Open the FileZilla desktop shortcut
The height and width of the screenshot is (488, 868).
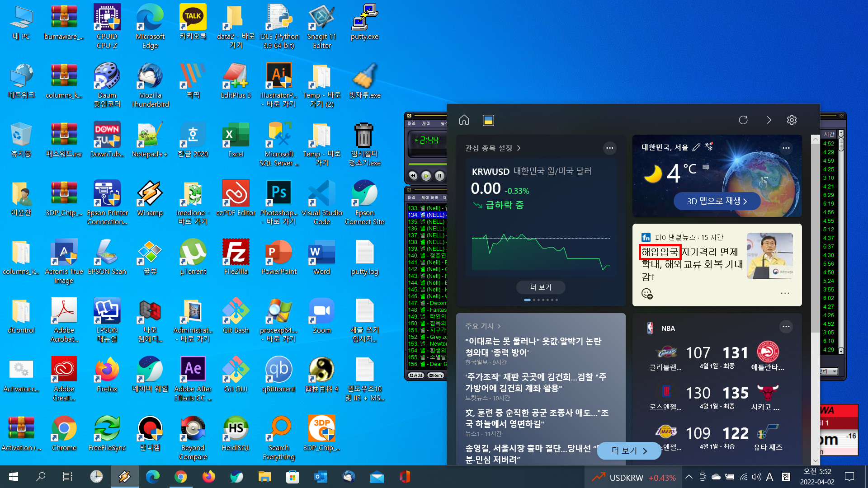click(236, 257)
